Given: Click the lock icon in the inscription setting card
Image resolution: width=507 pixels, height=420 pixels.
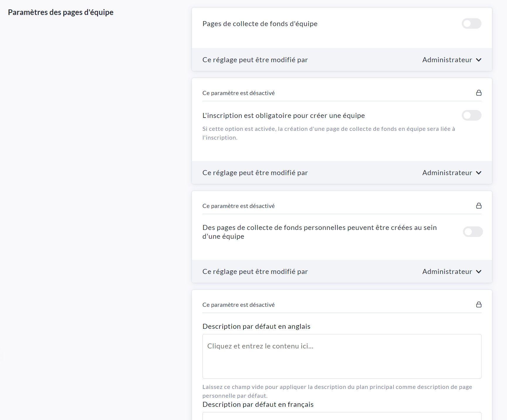Looking at the screenshot, I should point(479,93).
